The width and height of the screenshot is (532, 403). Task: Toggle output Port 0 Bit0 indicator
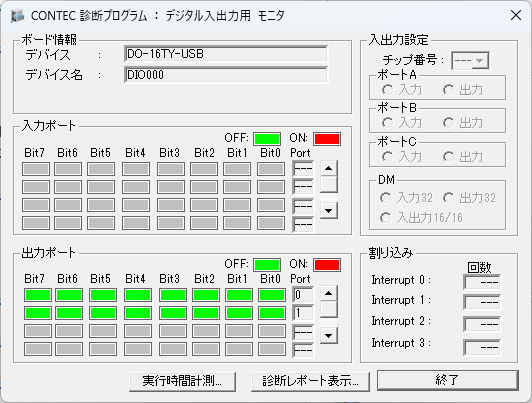pos(271,295)
